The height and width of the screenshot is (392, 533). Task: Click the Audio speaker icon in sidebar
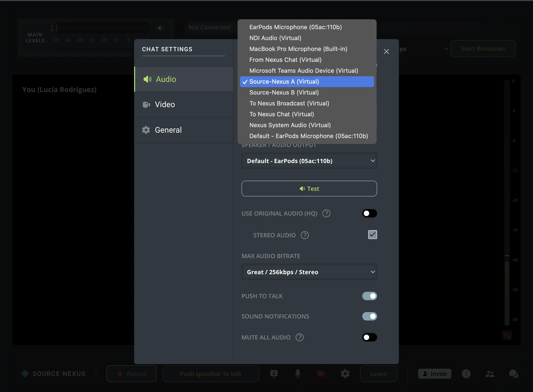147,79
